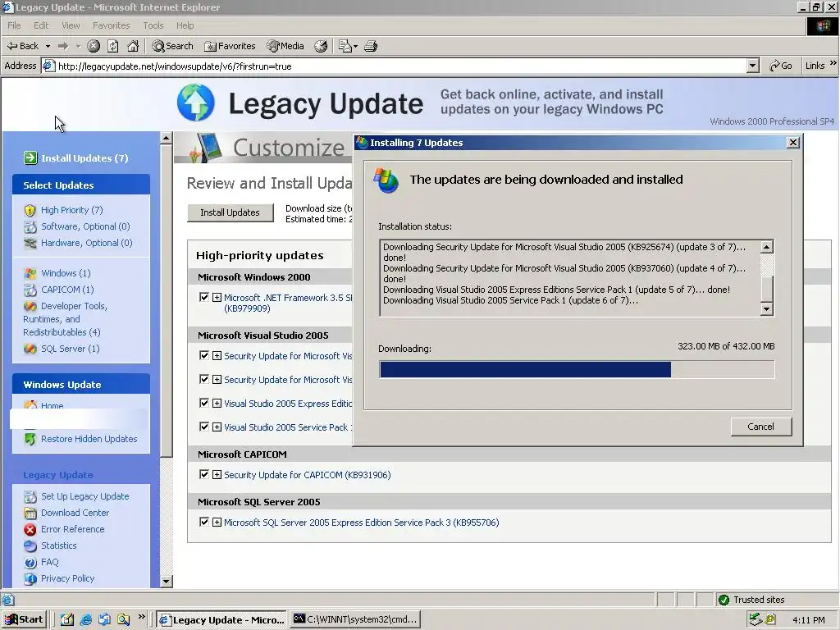Click the Go button beside address bar
Screen dimensions: 840x630
pos(781,66)
